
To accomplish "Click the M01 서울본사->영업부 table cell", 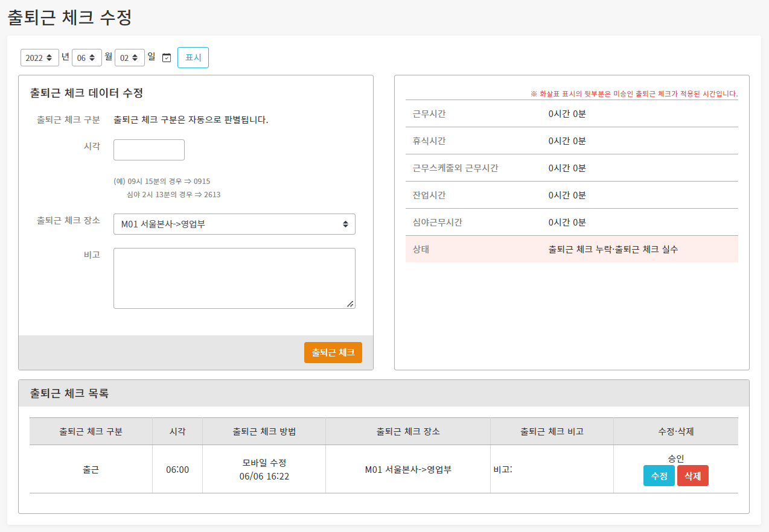I will click(408, 469).
